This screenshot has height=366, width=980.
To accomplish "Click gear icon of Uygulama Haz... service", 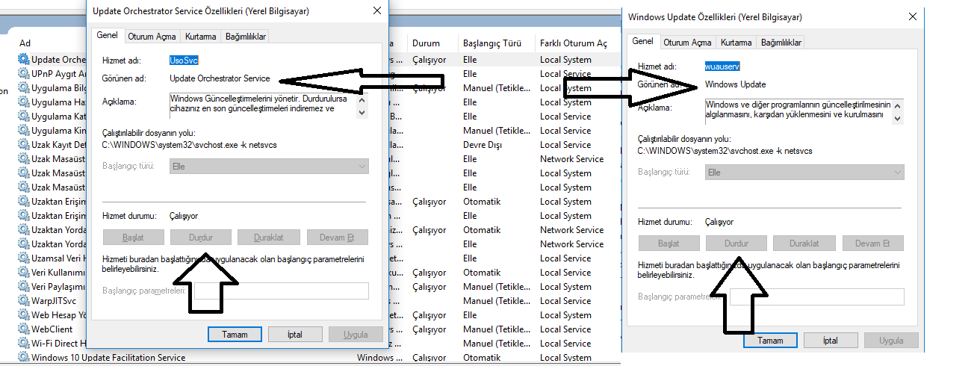I will coord(24,102).
